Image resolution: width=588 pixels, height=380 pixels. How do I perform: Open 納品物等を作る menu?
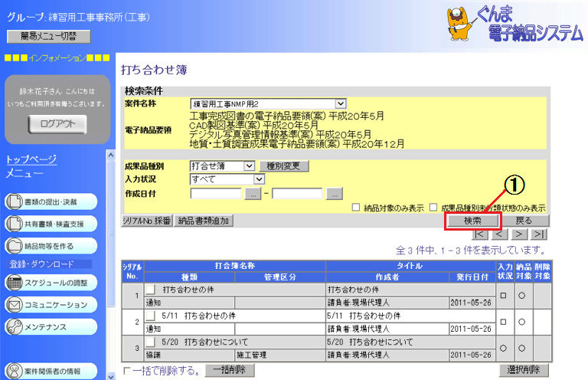coord(51,246)
